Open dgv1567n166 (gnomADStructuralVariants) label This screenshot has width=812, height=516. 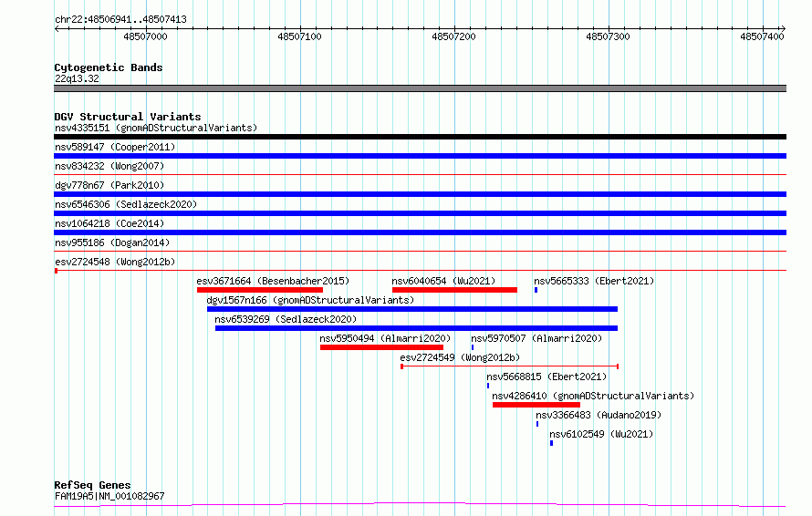click(310, 300)
